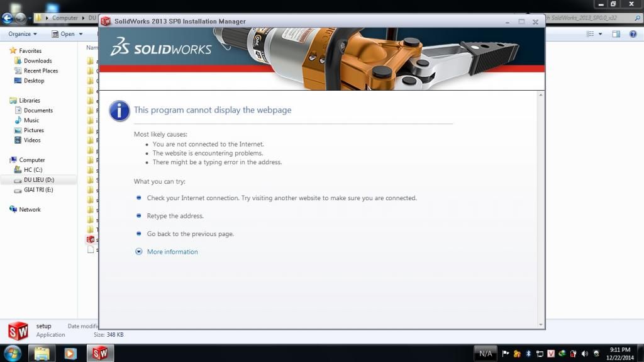
Task: Open Explorer help icon
Action: click(x=633, y=34)
